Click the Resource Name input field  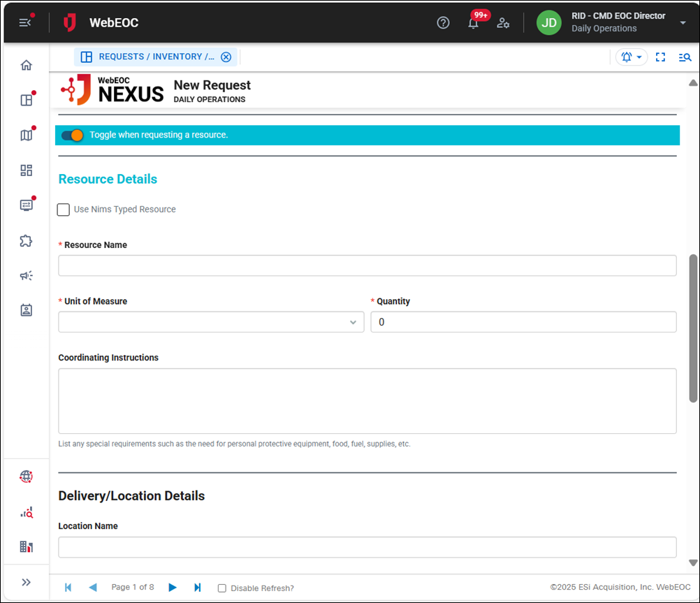coord(367,266)
